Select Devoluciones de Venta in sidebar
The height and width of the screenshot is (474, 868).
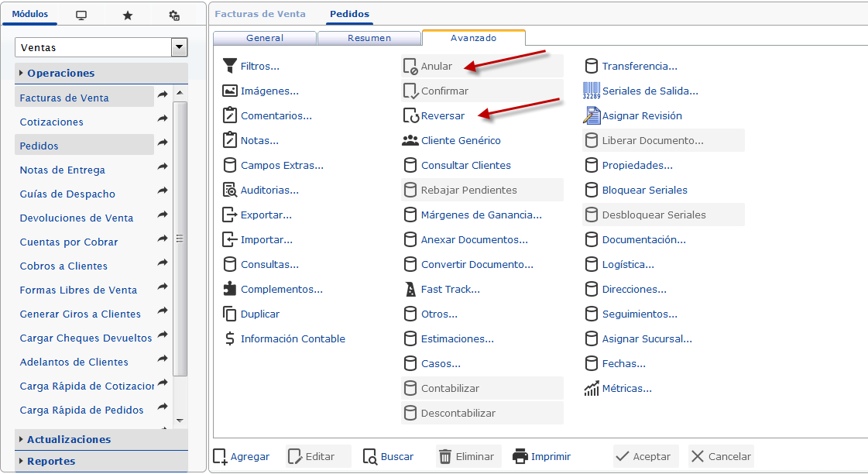[77, 218]
